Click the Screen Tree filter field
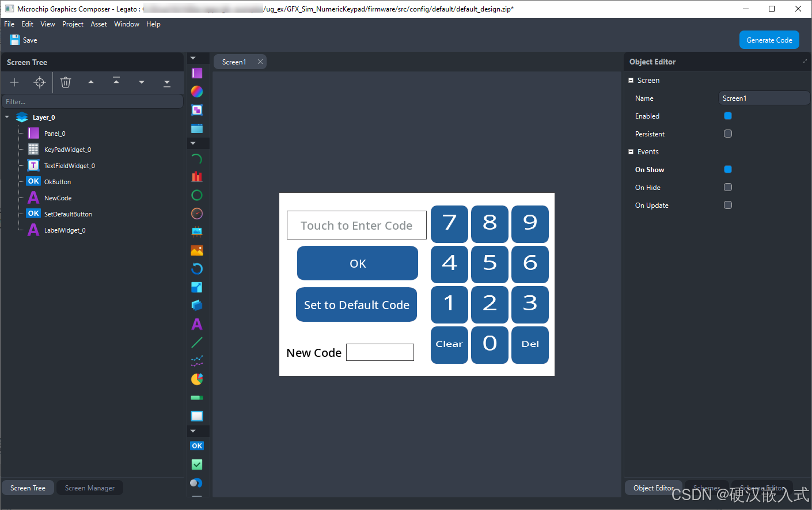This screenshot has height=510, width=812. click(x=92, y=102)
